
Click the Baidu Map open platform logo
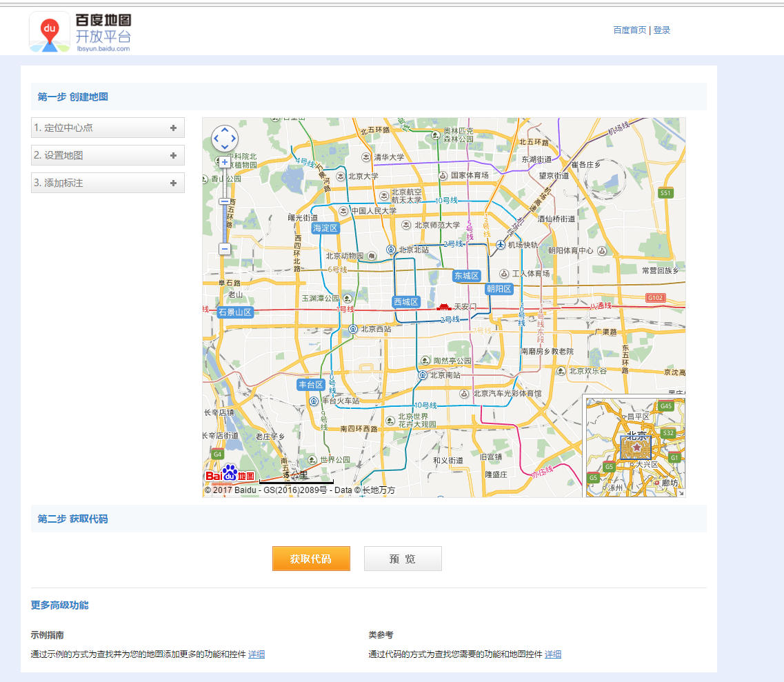coord(81,32)
